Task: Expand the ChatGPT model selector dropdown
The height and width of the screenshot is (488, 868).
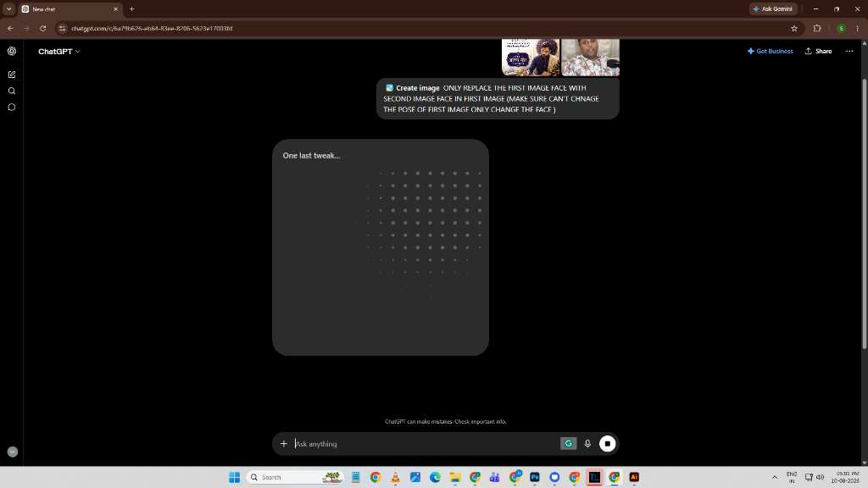Action: [x=58, y=52]
